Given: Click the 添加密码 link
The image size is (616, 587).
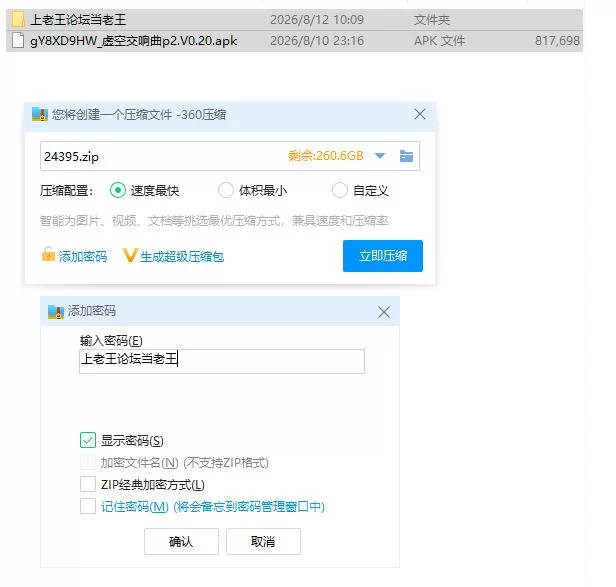Looking at the screenshot, I should [x=83, y=257].
